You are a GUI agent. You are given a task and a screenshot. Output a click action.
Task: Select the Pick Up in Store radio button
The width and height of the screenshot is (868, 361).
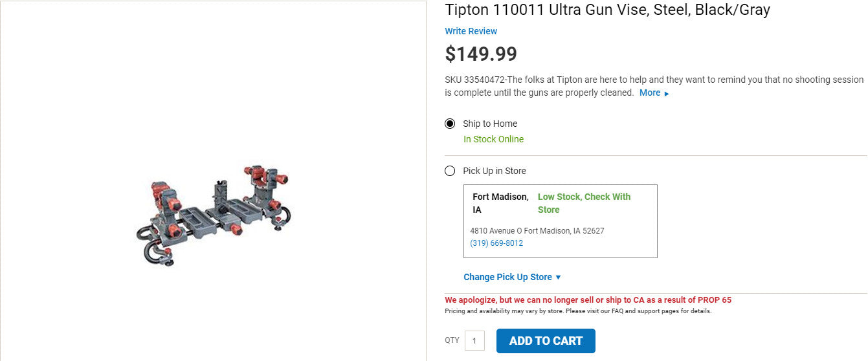click(450, 171)
